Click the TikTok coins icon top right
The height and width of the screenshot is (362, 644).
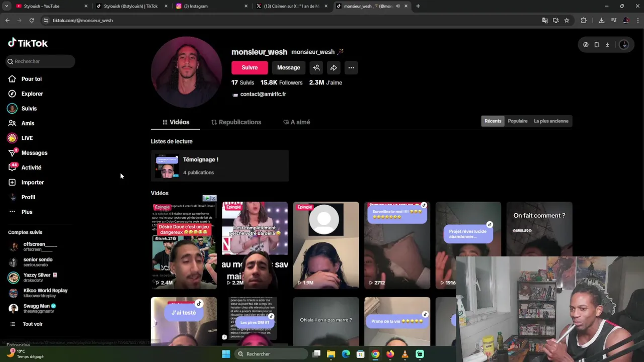pos(586,45)
